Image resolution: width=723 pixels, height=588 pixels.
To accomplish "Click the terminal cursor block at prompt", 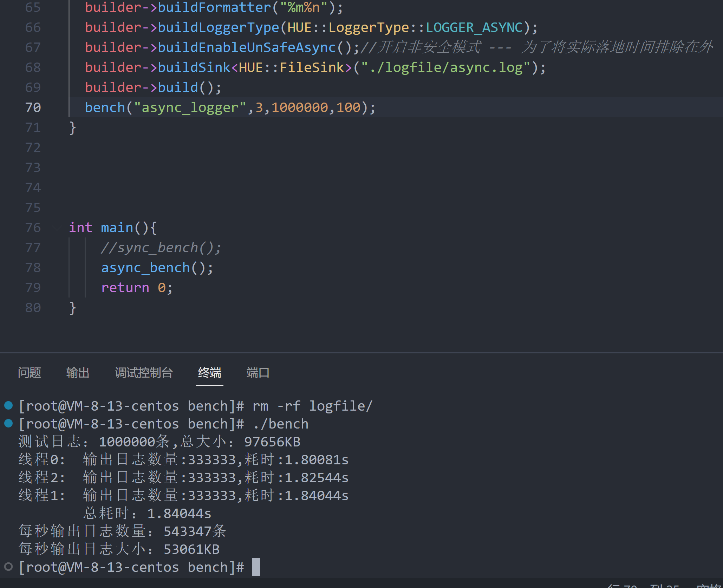I will (256, 567).
